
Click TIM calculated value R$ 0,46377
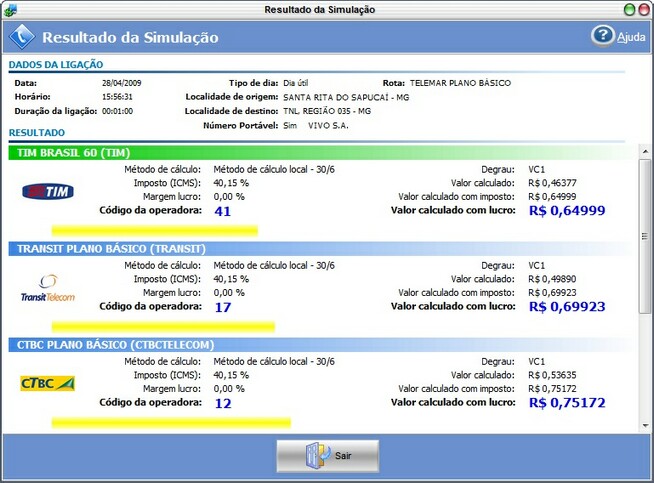pyautogui.click(x=552, y=183)
